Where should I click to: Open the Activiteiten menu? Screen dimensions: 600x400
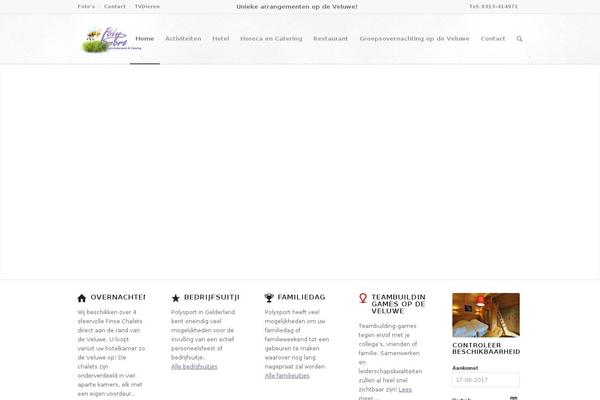[x=183, y=39]
